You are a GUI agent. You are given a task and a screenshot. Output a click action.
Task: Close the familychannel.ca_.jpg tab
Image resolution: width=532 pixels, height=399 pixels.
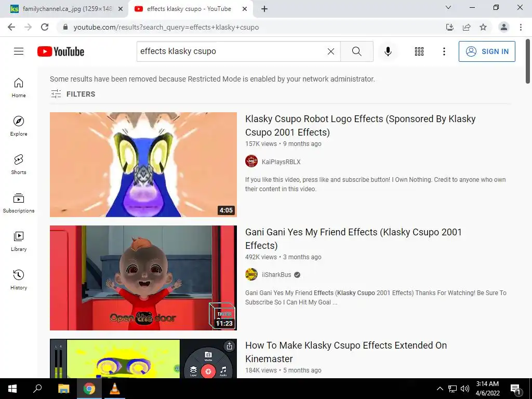(x=121, y=9)
